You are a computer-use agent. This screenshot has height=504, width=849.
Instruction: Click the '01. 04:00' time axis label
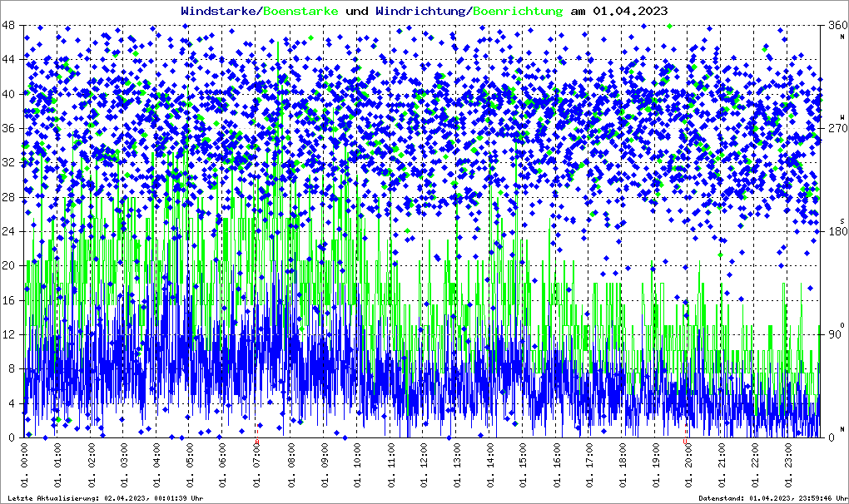pyautogui.click(x=157, y=465)
